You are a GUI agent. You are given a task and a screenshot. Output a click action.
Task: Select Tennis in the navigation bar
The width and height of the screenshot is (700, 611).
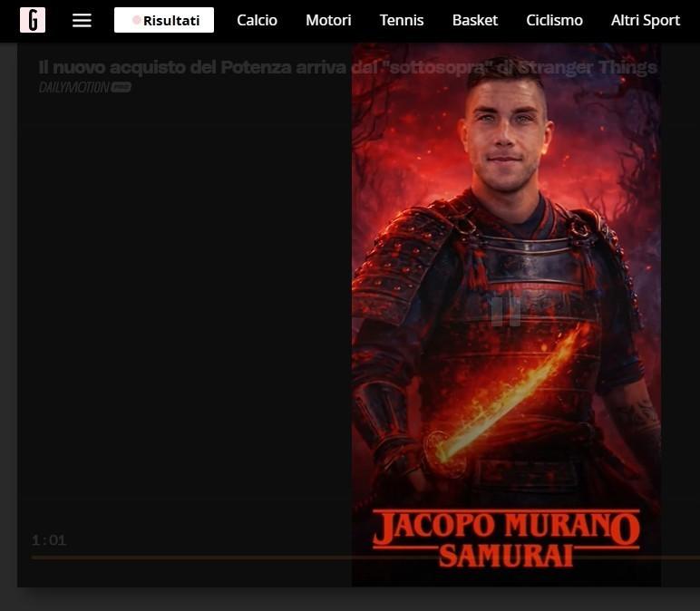402,20
